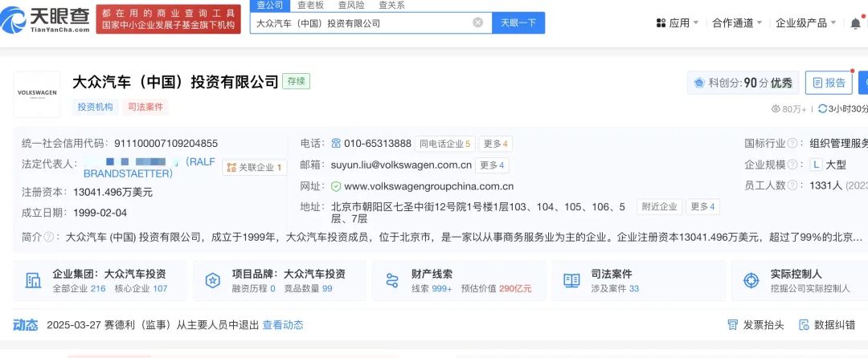Click 更多 4 next to email address
868x358 pixels.
click(x=492, y=165)
